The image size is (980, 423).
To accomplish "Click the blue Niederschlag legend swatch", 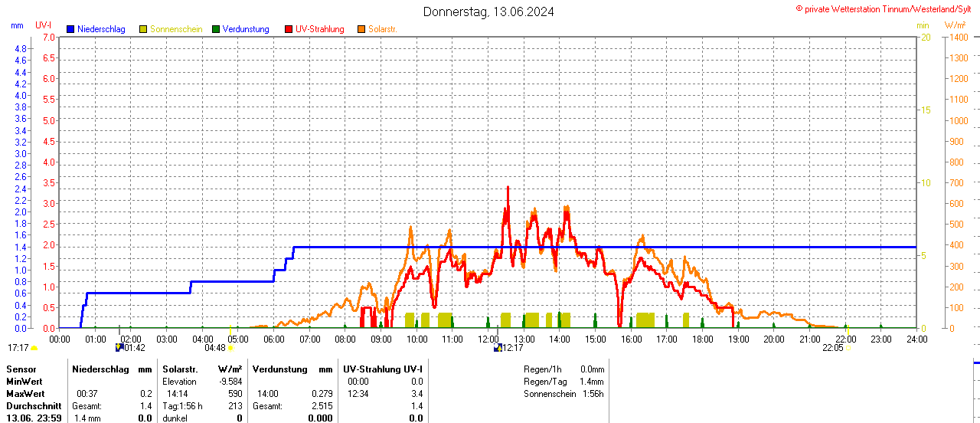I will click(x=70, y=29).
